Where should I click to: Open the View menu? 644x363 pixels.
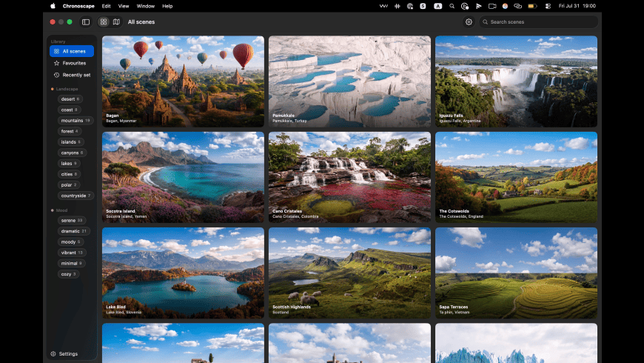click(124, 6)
